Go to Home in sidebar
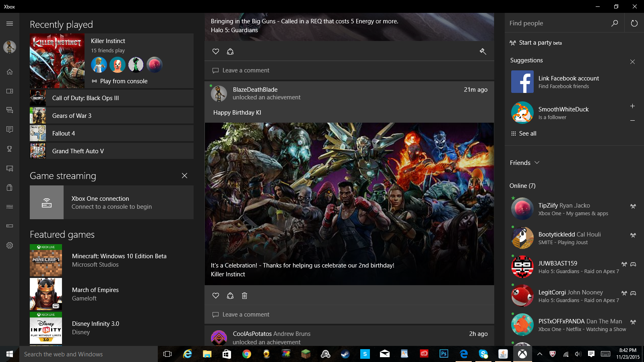The width and height of the screenshot is (644, 362). (10, 72)
